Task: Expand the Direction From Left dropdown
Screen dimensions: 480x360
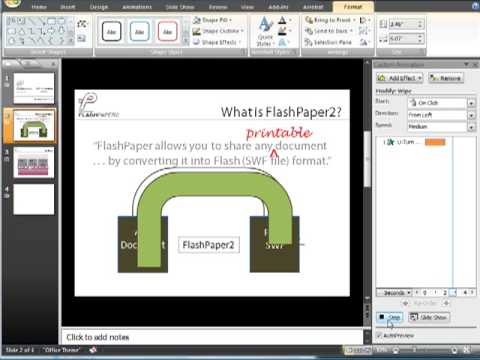Action: pos(471,115)
